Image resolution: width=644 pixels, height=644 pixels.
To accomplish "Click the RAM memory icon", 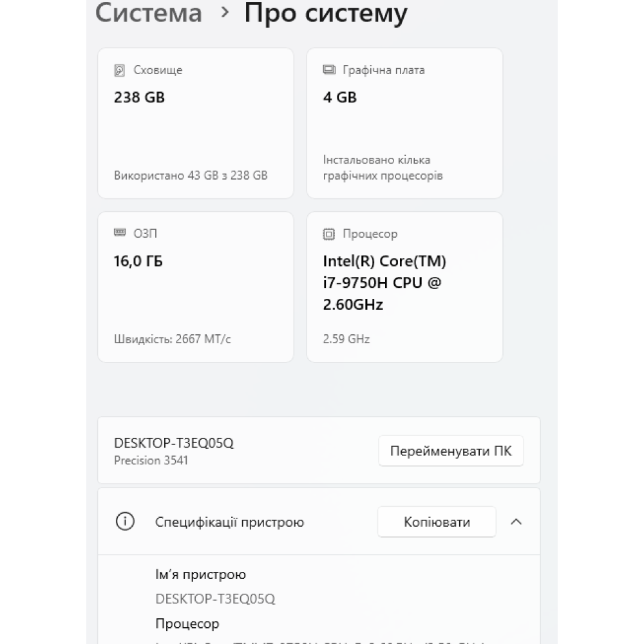I will click(x=120, y=233).
